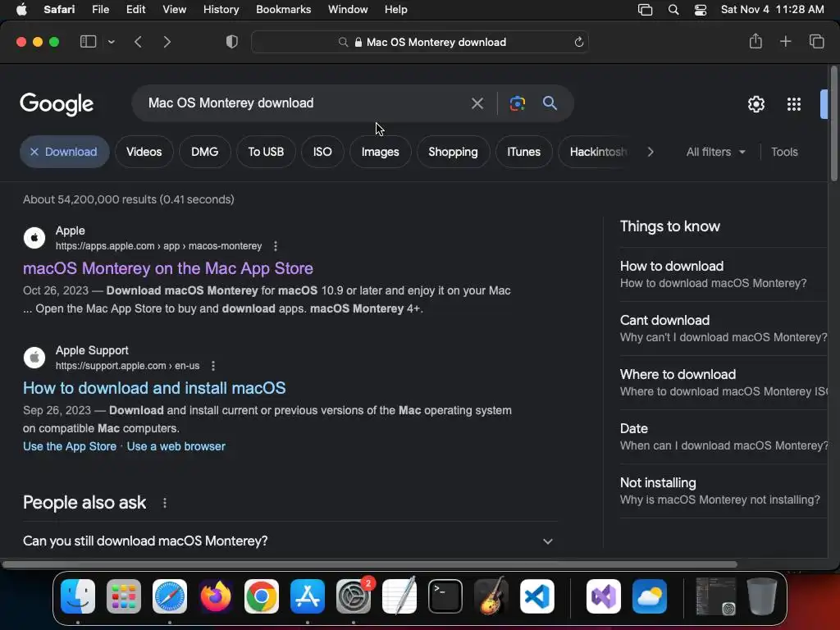Open the History menu
The image size is (840, 630).
(x=221, y=9)
